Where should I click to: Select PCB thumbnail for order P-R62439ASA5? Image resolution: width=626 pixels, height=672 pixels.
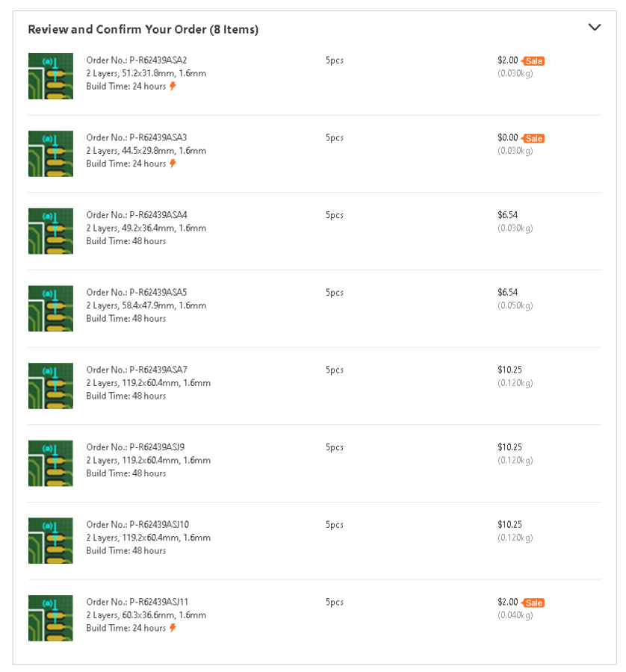pyautogui.click(x=51, y=308)
